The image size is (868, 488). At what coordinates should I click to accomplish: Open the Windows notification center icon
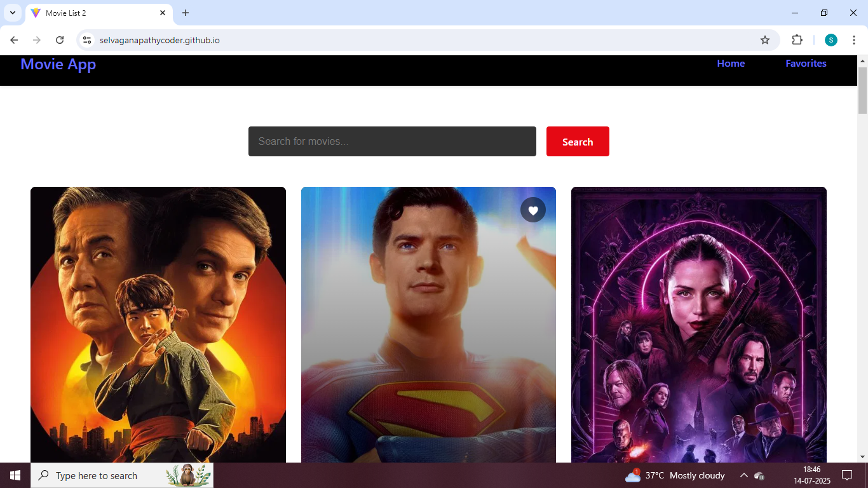[847, 475]
